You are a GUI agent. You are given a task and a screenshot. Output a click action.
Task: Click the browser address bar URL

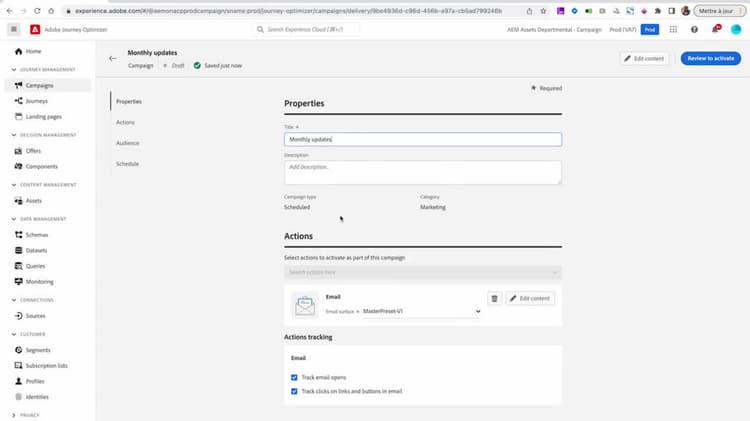[288, 11]
